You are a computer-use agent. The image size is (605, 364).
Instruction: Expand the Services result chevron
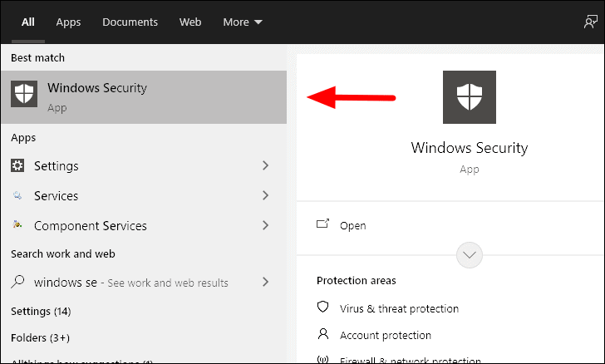coord(265,195)
